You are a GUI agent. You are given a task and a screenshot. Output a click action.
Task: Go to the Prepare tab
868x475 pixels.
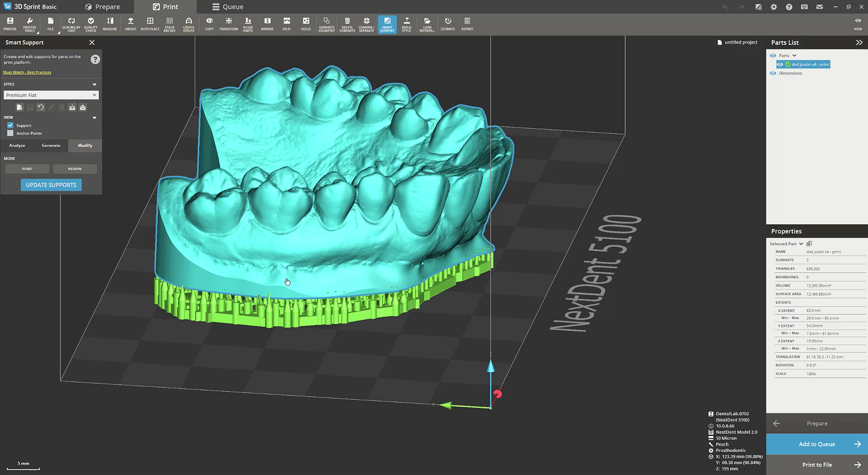coord(103,6)
